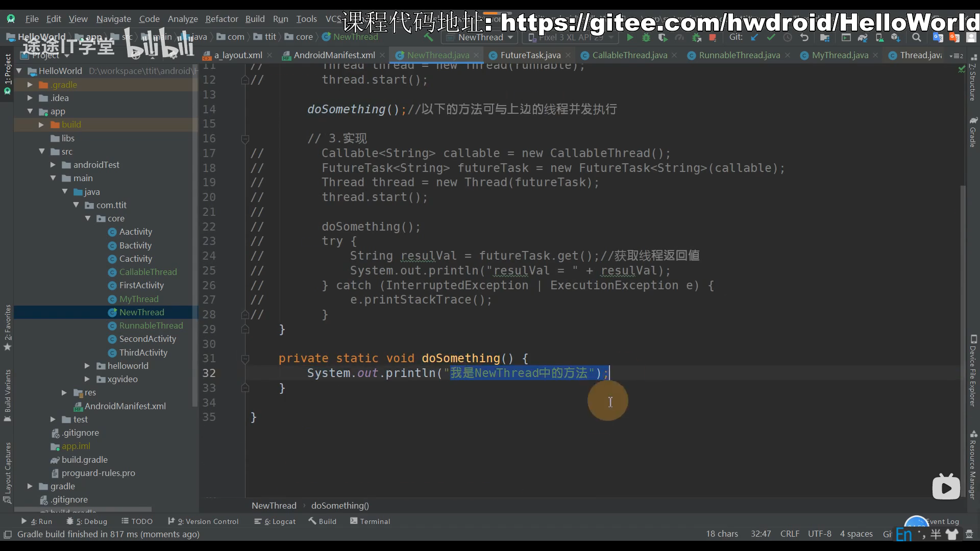Viewport: 980px width, 551px height.
Task: Click the blue translate plugin icon
Action: point(938,37)
